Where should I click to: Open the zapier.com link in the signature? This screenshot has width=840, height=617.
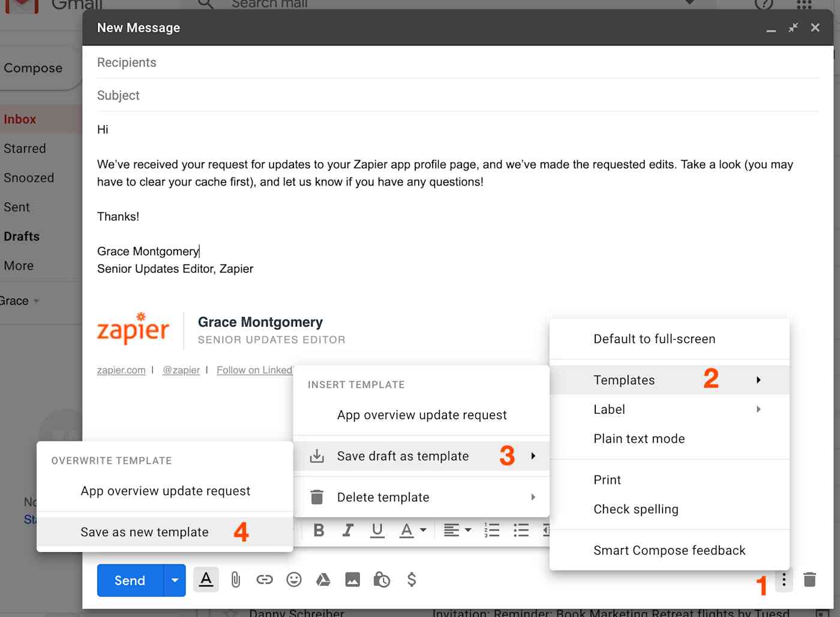(121, 370)
